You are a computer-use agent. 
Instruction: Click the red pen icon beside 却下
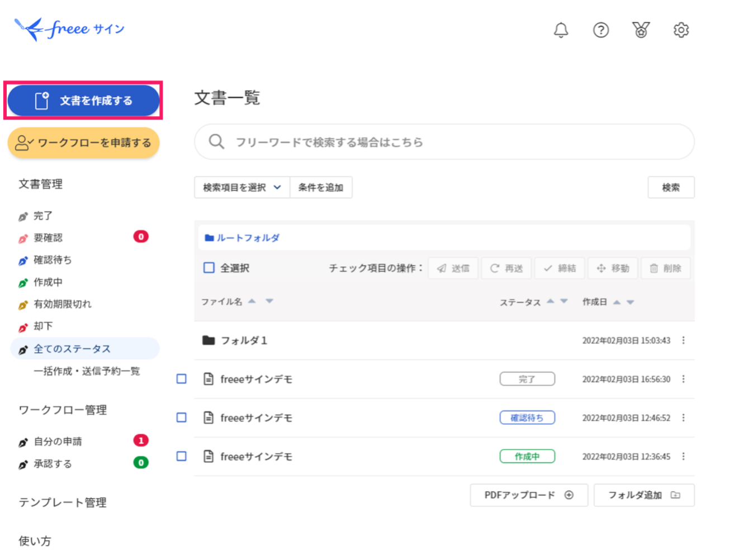[23, 327]
